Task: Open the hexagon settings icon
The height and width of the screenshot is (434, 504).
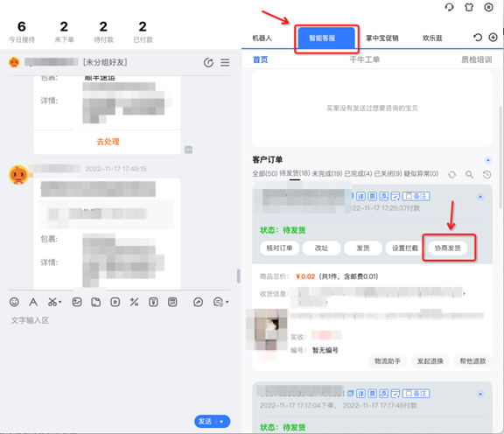Action: [x=488, y=7]
